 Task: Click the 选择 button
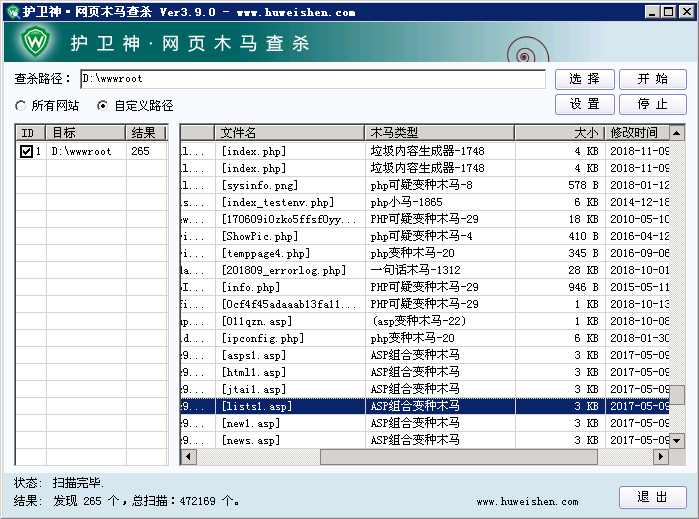pos(584,79)
